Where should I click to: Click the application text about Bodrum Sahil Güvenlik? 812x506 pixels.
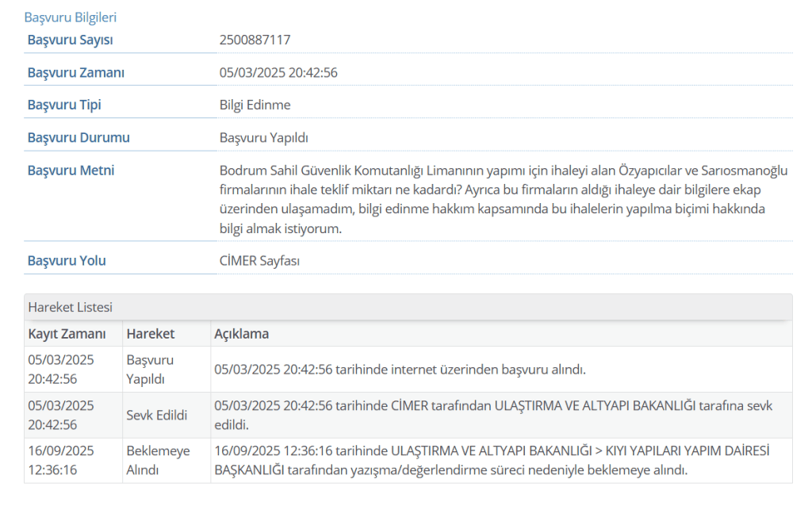tap(504, 199)
